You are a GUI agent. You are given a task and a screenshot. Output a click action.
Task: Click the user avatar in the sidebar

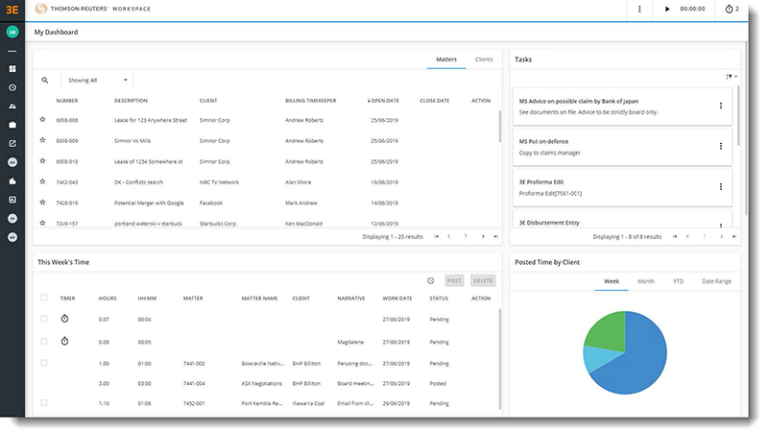(x=13, y=32)
